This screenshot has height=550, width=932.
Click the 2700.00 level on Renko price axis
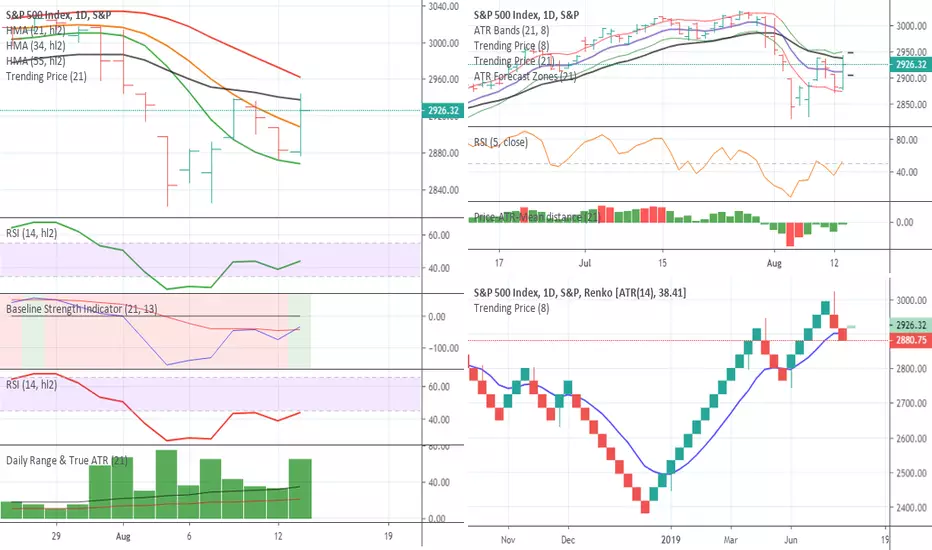click(x=911, y=403)
